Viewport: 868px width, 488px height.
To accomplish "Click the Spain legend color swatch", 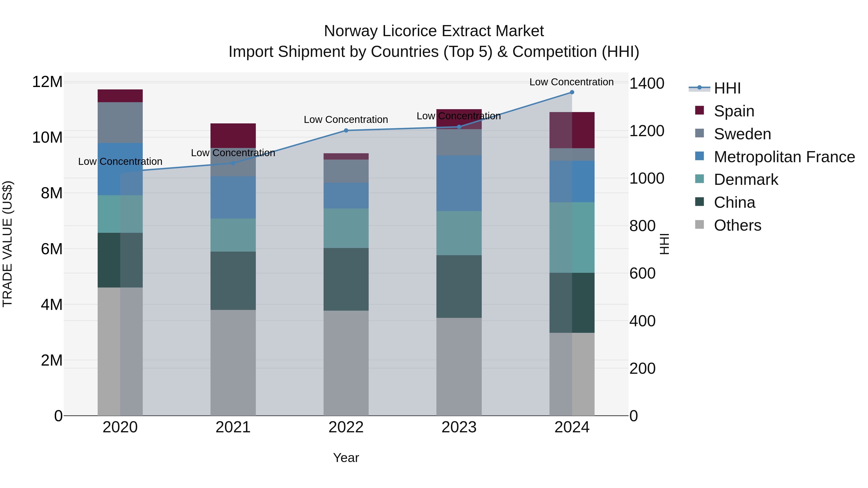I will click(699, 110).
